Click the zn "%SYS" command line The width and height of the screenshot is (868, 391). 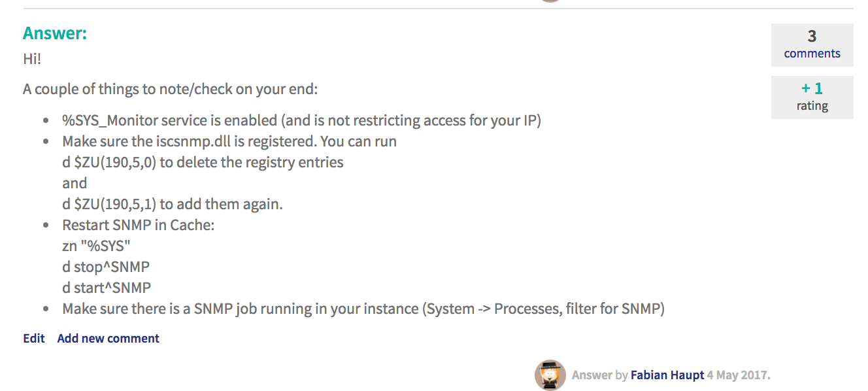pyautogui.click(x=101, y=246)
